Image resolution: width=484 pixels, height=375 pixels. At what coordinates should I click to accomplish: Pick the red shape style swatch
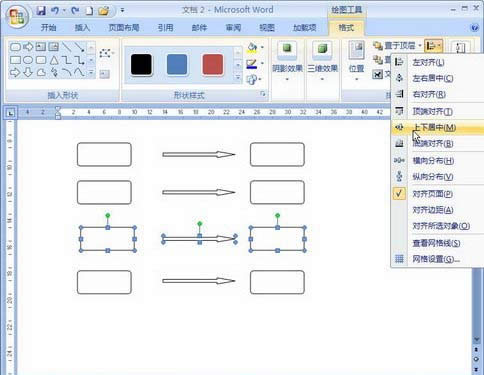[213, 65]
